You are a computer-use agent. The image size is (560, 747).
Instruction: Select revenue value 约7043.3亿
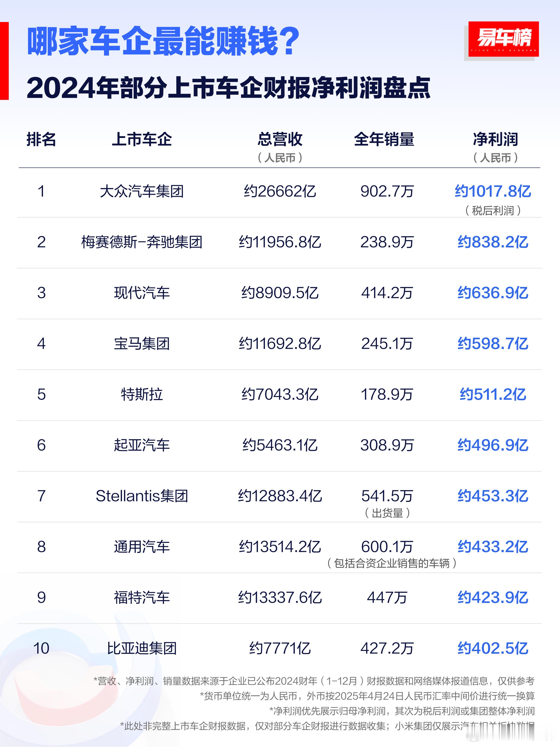click(280, 395)
